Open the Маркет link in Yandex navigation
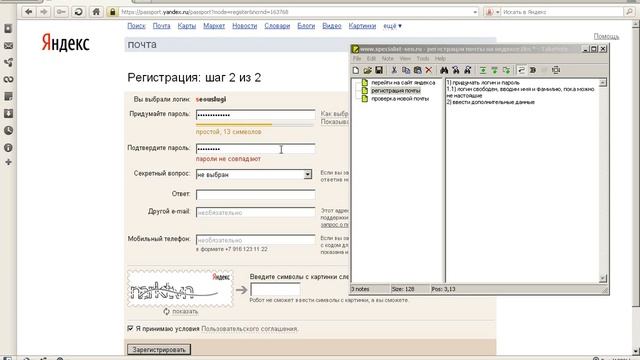Viewport: 640px width, 360px height. click(x=214, y=26)
